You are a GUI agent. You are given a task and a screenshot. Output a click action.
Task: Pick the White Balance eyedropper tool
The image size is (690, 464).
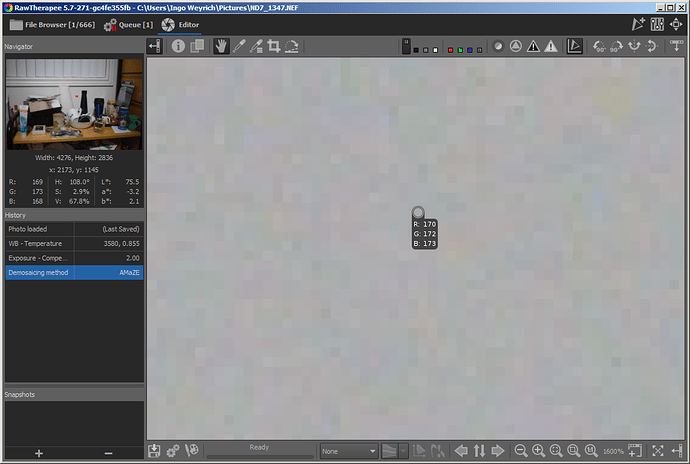tap(238, 46)
